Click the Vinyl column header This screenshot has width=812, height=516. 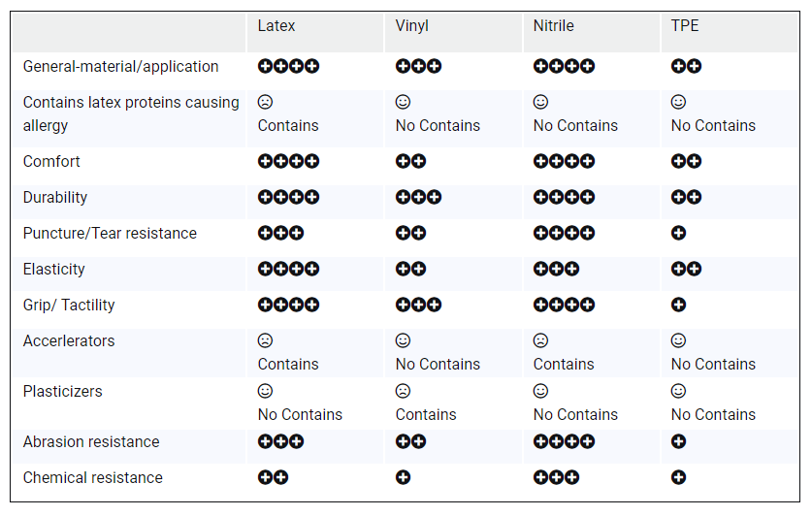pyautogui.click(x=412, y=26)
